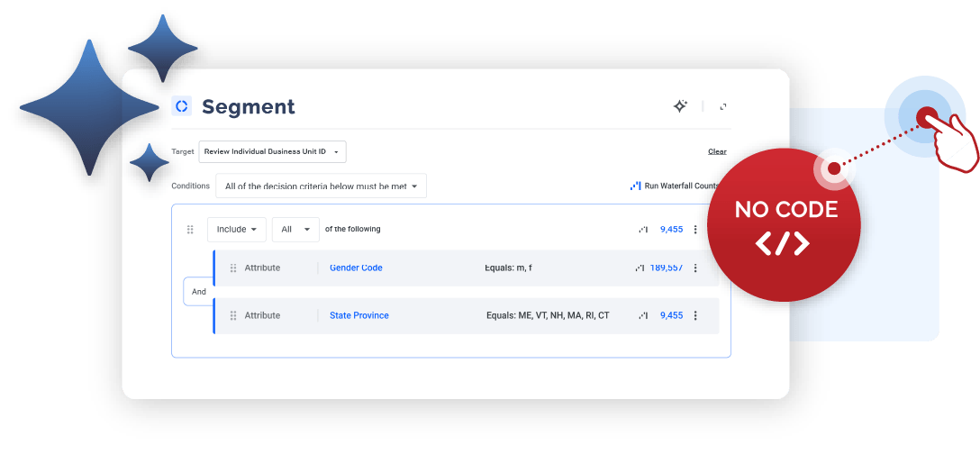The height and width of the screenshot is (454, 980).
Task: Click the 189,557 count for Gender Code
Action: pos(666,268)
